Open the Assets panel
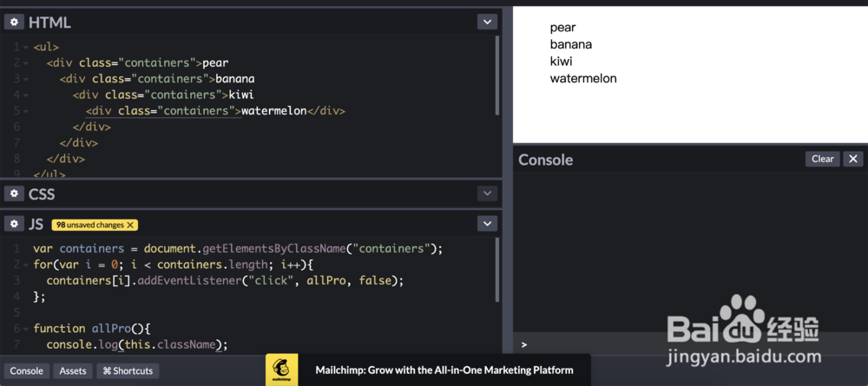This screenshot has width=868, height=386. pos(73,370)
